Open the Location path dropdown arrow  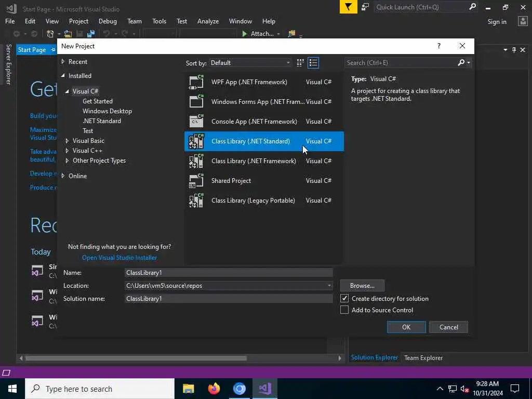[329, 285]
